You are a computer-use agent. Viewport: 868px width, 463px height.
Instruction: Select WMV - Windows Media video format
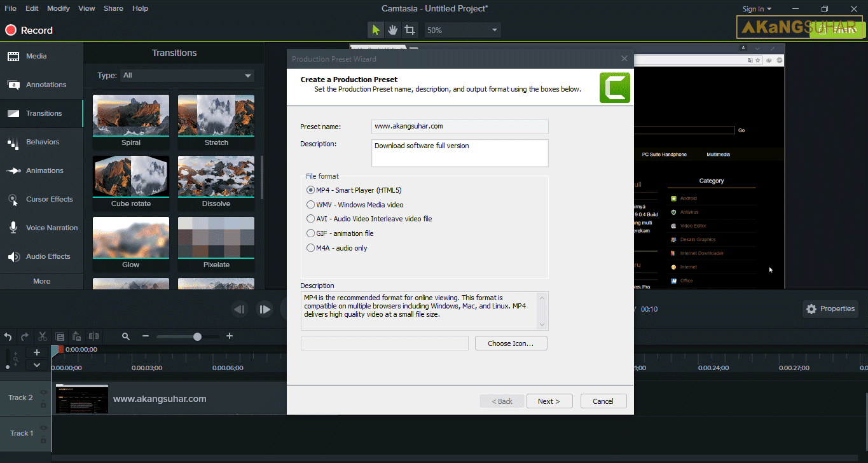[x=355, y=205]
